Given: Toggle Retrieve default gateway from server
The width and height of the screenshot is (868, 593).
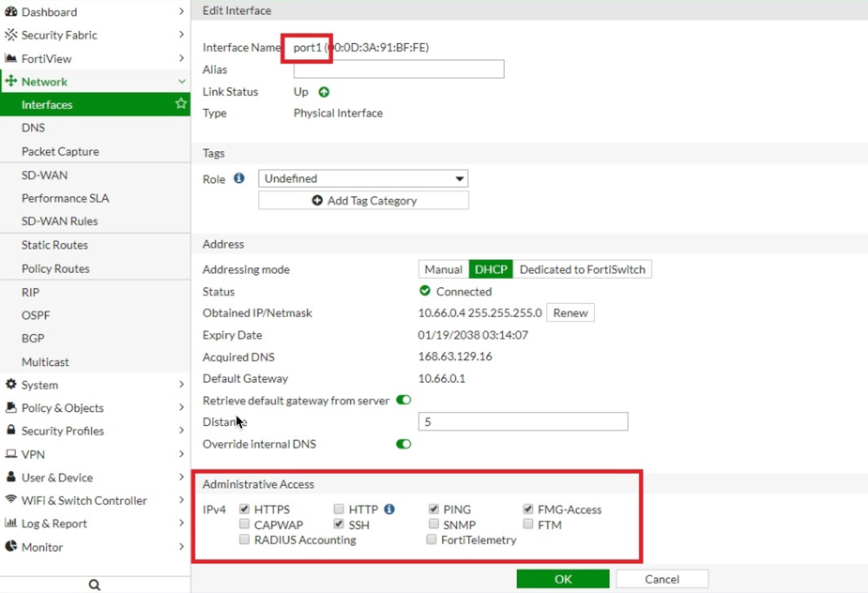Looking at the screenshot, I should 404,401.
